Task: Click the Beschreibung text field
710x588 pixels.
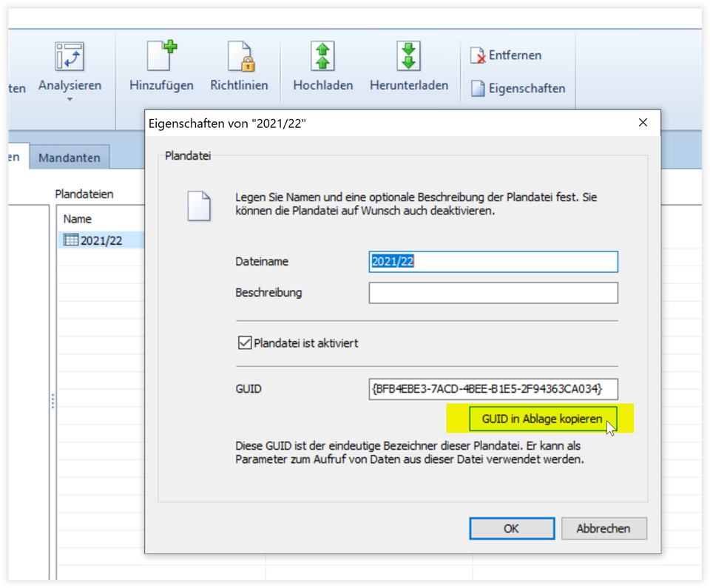Action: [493, 293]
